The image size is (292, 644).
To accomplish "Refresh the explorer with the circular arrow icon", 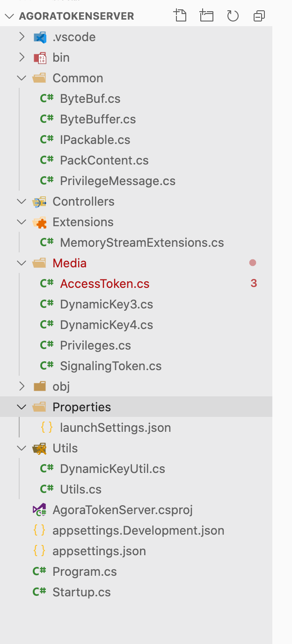I will point(233,16).
